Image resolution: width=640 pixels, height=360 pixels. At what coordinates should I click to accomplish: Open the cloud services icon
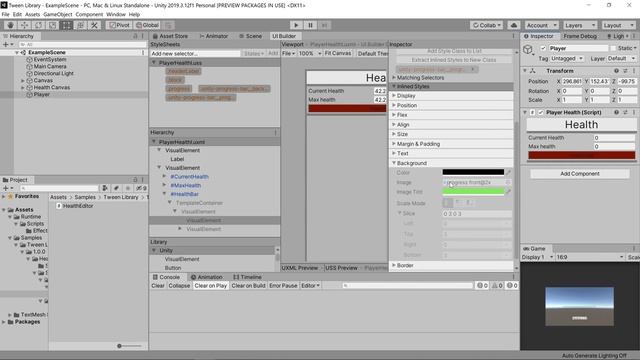pos(514,25)
